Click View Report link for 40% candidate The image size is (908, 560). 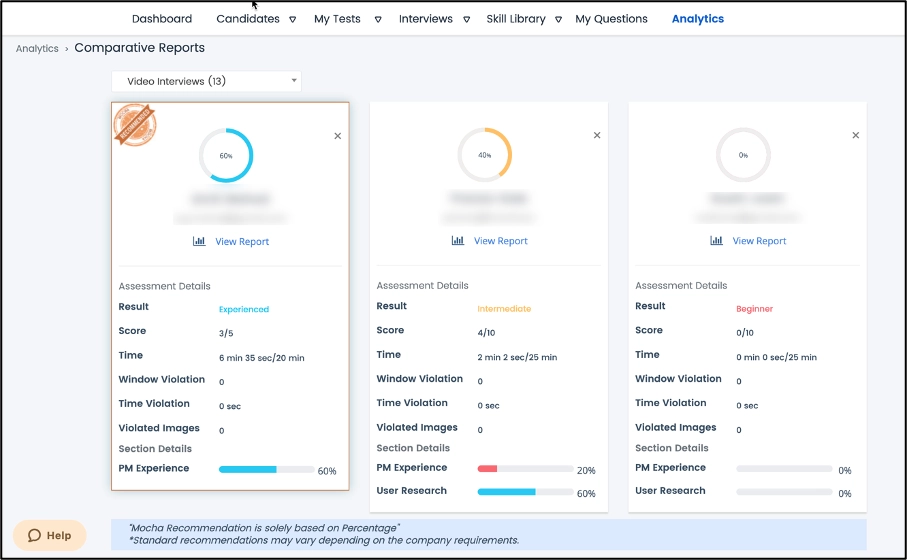click(500, 241)
